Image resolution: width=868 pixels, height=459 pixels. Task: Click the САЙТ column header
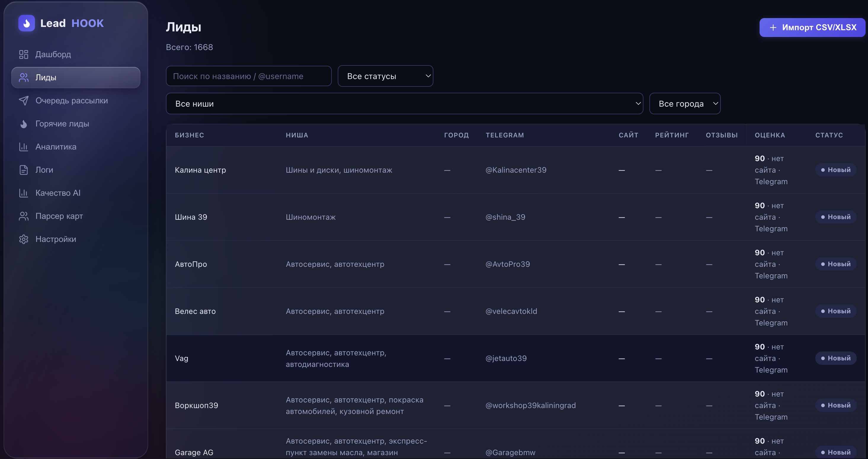pos(628,135)
